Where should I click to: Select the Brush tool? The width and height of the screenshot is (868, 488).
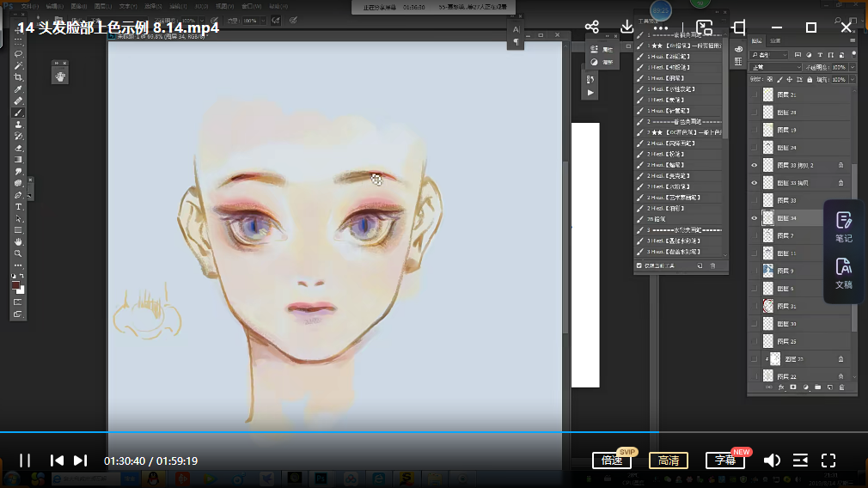(x=18, y=113)
